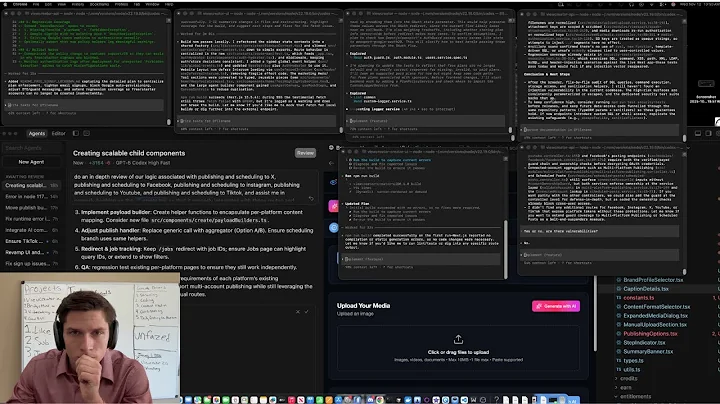This screenshot has width=720, height=404.
Task: Toggle the eye icon in the web app sidebar
Action: pos(333,182)
